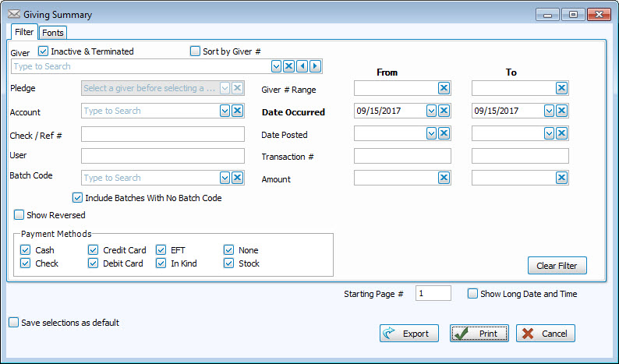Clear the Date Occurred From value
Screen dimensions: 619x364
(444, 111)
